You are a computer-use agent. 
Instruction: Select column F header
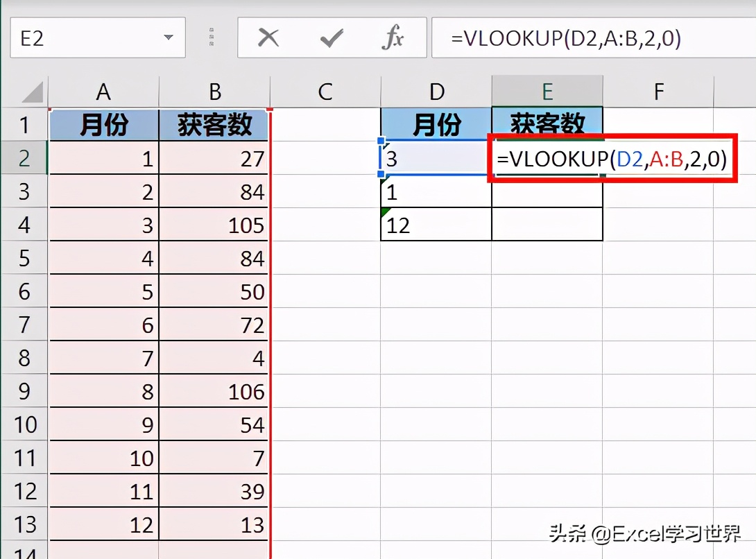(658, 91)
